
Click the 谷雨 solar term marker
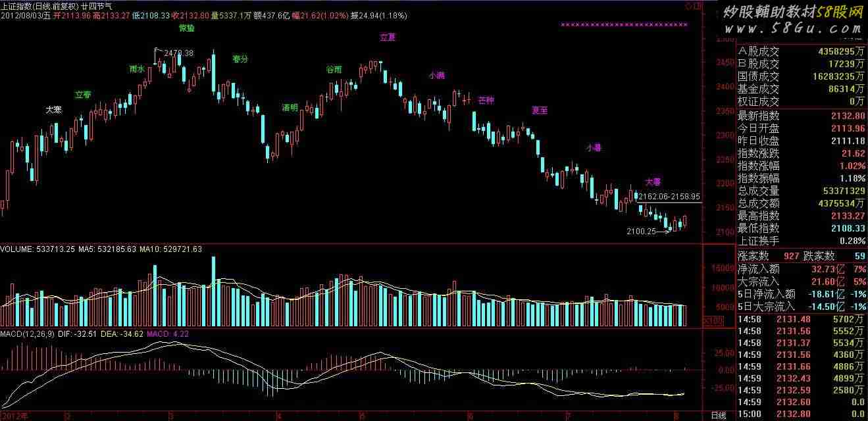[334, 69]
